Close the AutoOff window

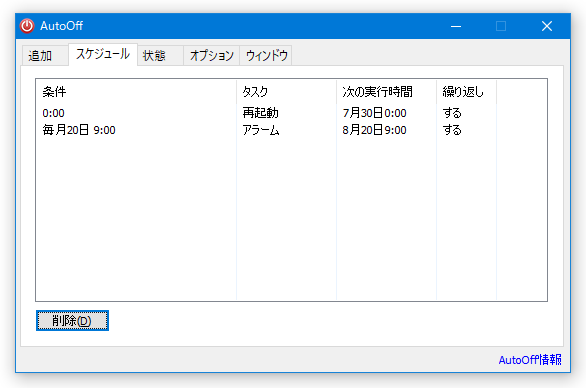point(547,26)
